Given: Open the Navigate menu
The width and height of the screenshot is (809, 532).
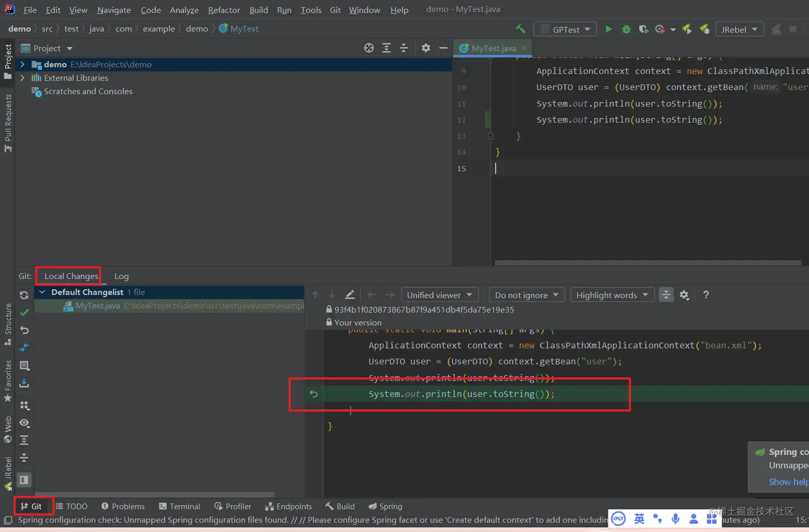Looking at the screenshot, I should point(114,10).
